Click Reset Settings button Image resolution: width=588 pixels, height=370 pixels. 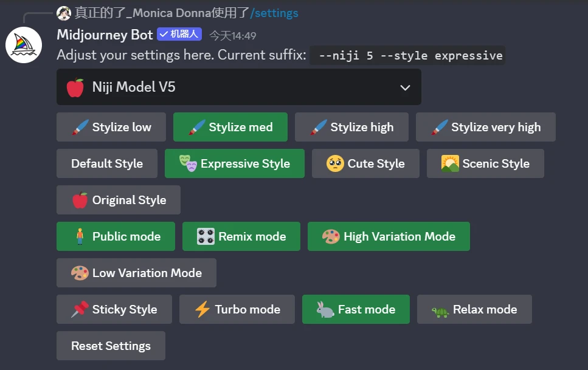[x=111, y=346]
